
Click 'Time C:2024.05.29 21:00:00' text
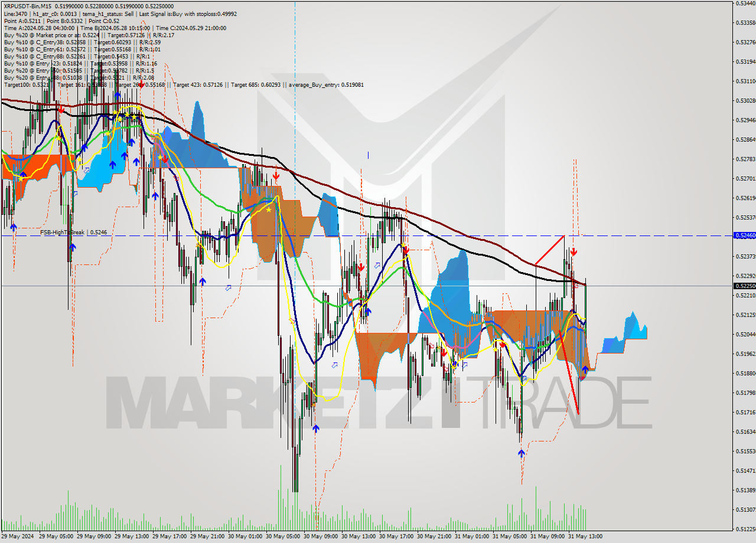coord(191,28)
